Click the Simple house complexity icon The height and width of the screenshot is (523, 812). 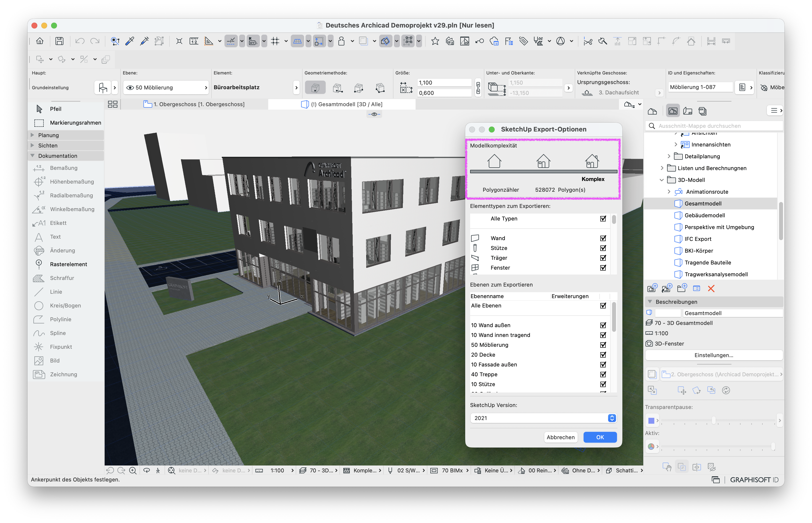tap(494, 161)
